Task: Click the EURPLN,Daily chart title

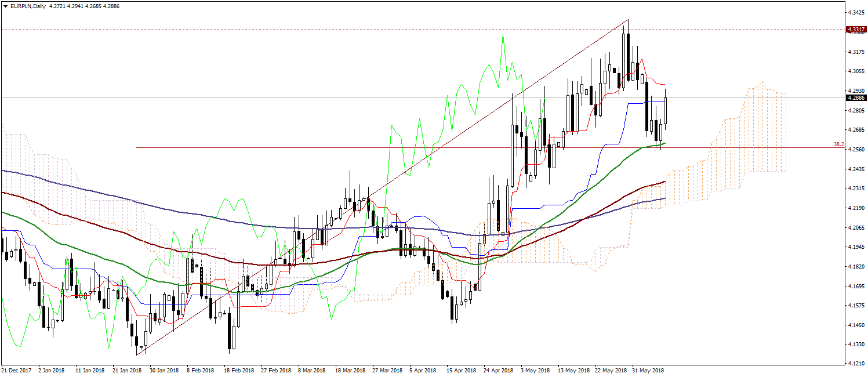Action: point(29,6)
